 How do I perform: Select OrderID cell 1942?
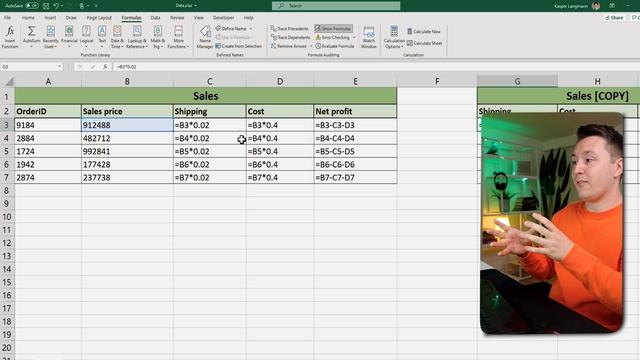(48, 164)
